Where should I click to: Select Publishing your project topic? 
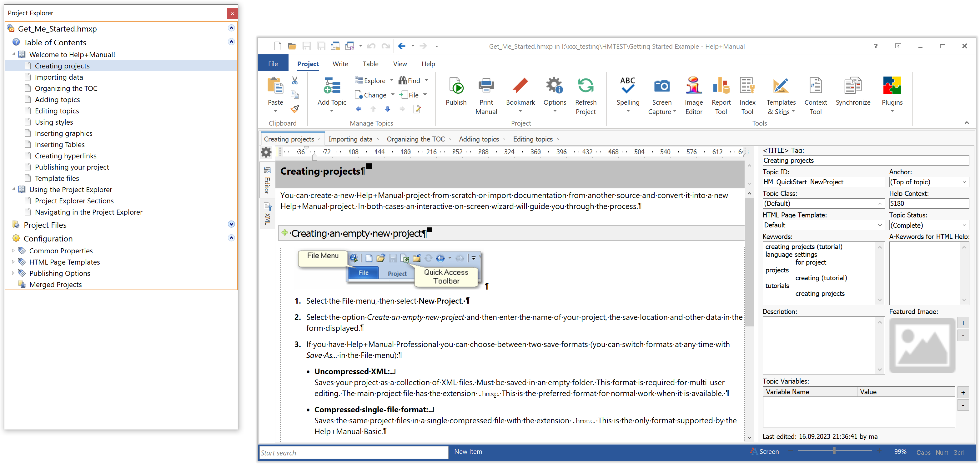pos(72,167)
